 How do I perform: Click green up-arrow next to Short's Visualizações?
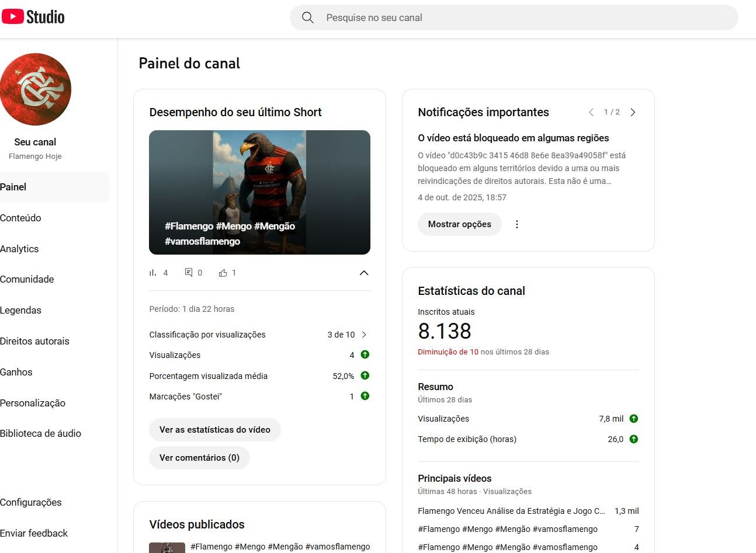[365, 354]
